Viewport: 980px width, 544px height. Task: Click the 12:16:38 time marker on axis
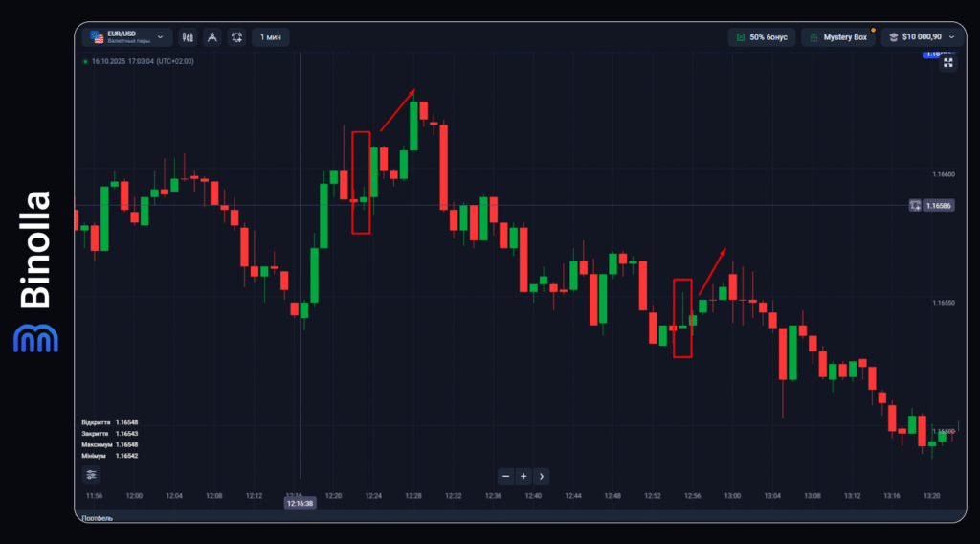tap(300, 503)
